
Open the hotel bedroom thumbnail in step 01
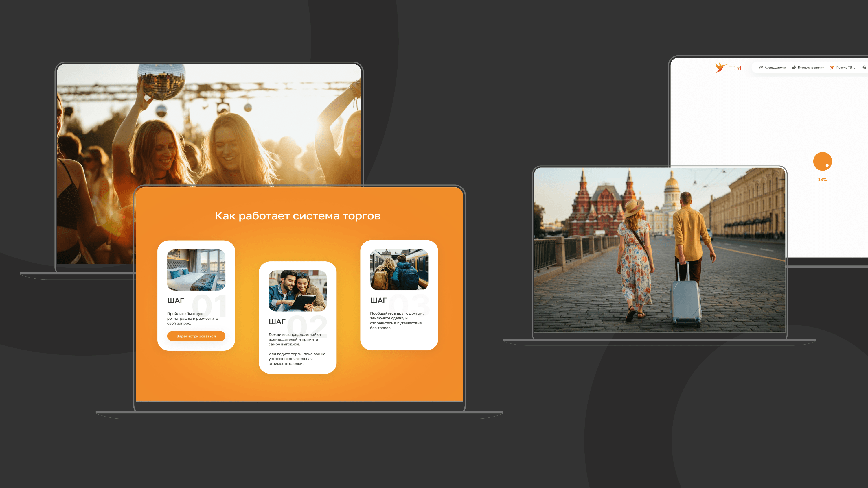(196, 270)
